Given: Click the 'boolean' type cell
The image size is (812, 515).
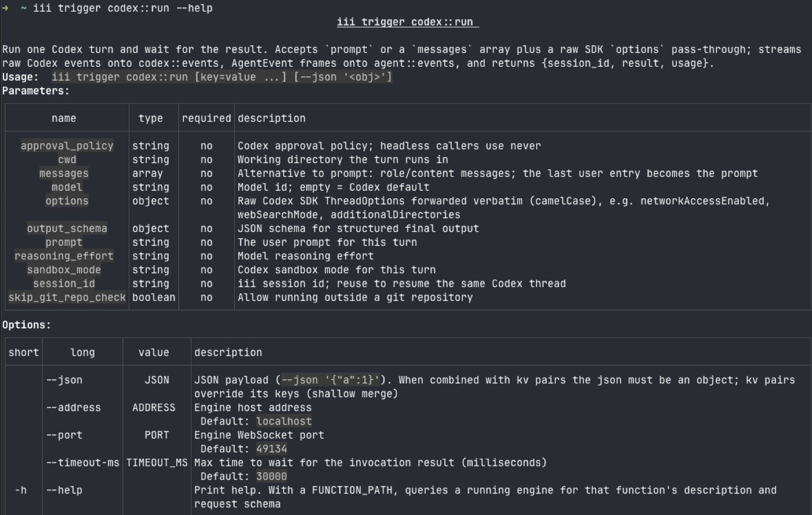Looking at the screenshot, I should [x=154, y=298].
